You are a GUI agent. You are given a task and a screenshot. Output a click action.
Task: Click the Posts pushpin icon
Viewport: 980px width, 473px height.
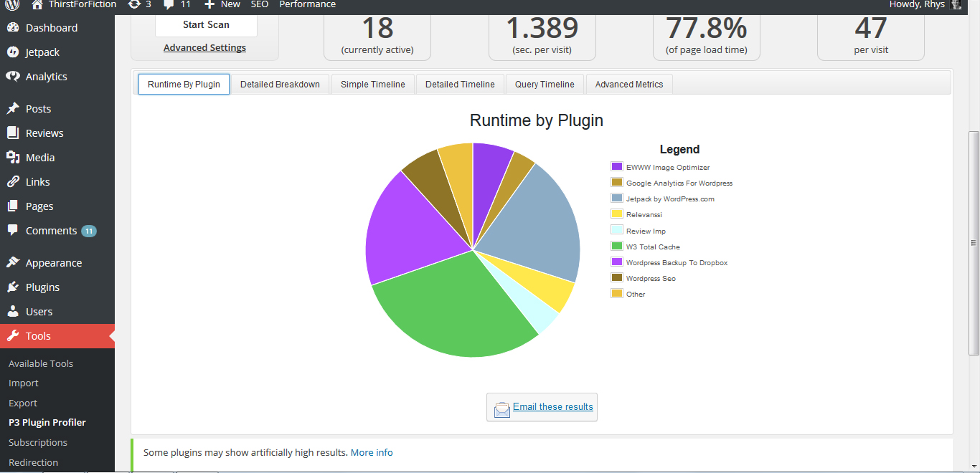[x=13, y=109]
